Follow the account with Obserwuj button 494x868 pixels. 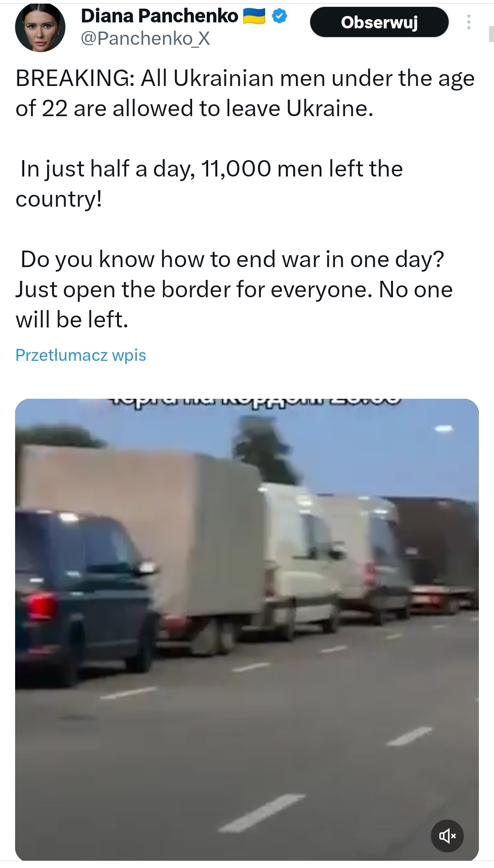tap(379, 22)
